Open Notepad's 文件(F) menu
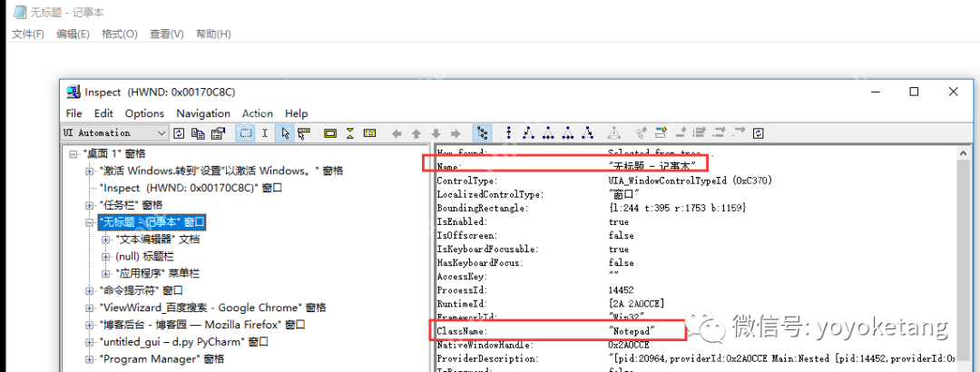The width and height of the screenshot is (980, 372). click(x=28, y=34)
